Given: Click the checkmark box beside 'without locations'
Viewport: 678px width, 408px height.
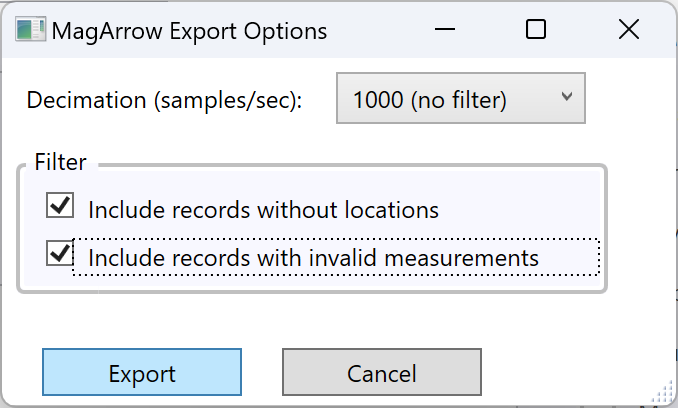Looking at the screenshot, I should point(60,205).
